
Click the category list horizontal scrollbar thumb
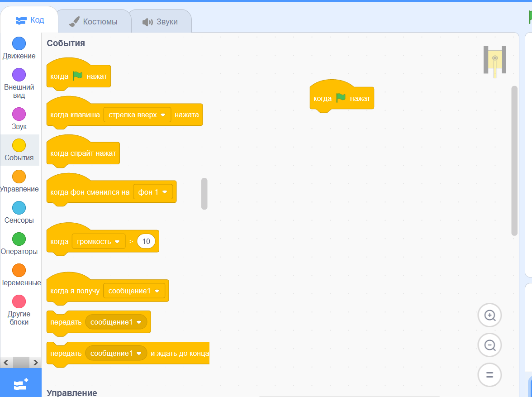point(21,363)
